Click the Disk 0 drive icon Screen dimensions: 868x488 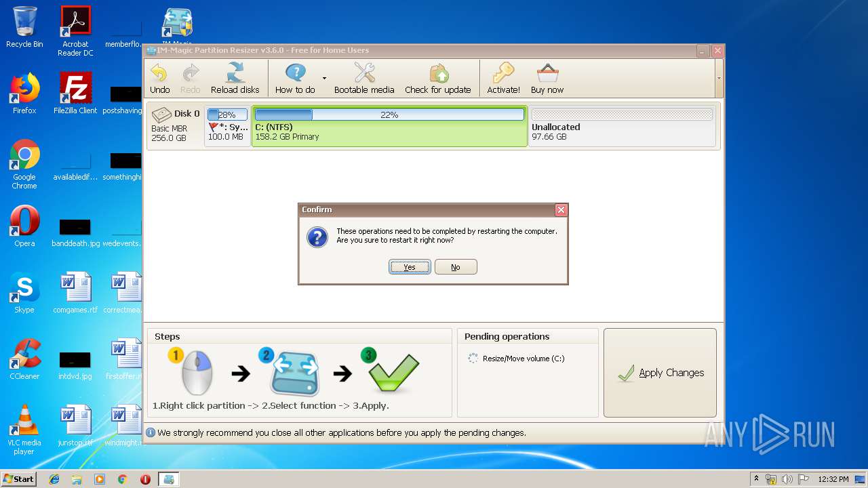161,115
